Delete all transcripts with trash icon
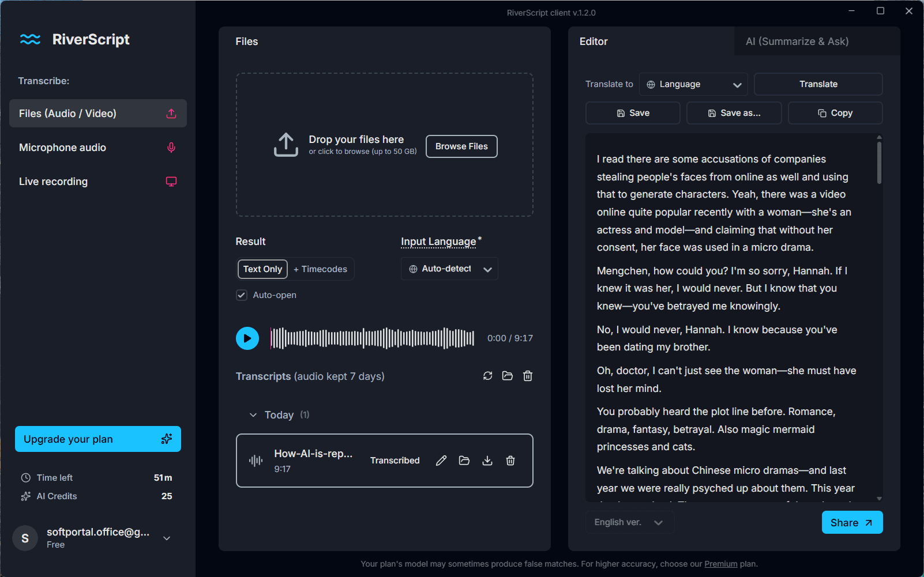Screen dimensions: 924x577 pos(528,376)
